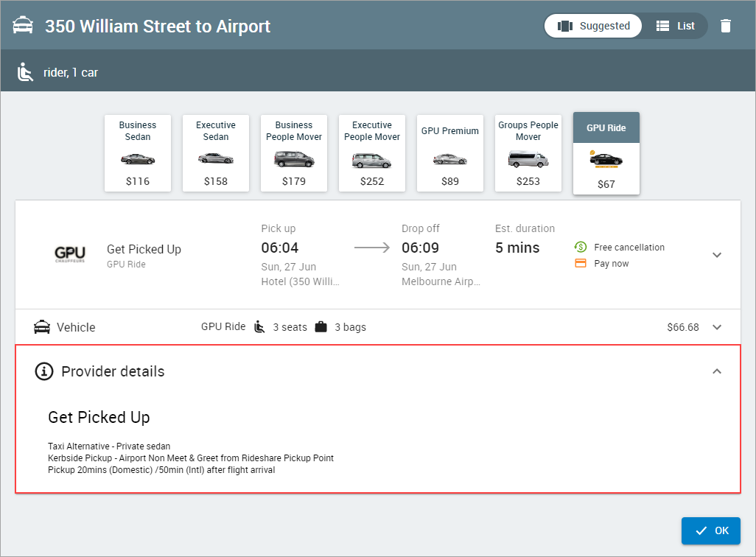Viewport: 756px width, 557px height.
Task: Select the GPU Ride $67 card
Action: (x=606, y=153)
